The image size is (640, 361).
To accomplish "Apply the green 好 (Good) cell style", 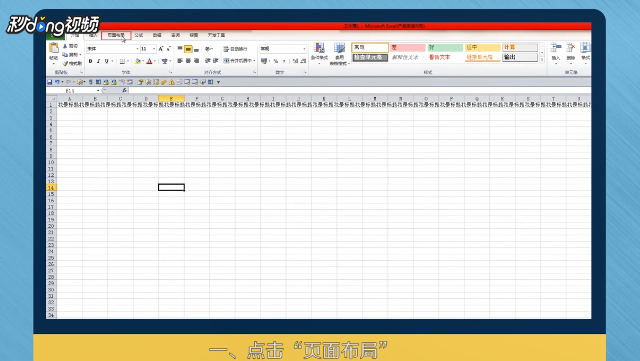I will [x=445, y=47].
